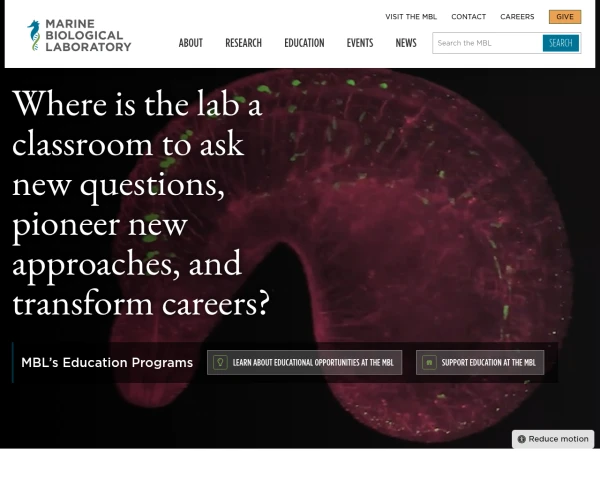Toggle the Reduce motion button
The width and height of the screenshot is (600, 480).
coord(553,439)
